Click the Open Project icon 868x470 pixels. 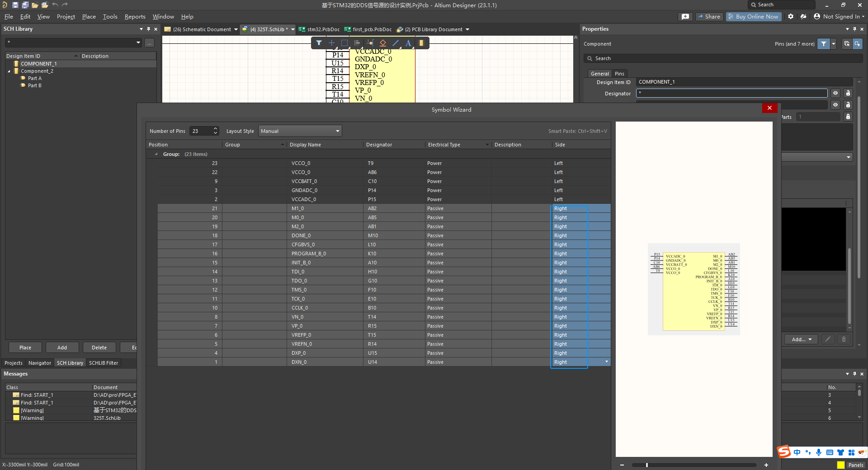pyautogui.click(x=45, y=5)
